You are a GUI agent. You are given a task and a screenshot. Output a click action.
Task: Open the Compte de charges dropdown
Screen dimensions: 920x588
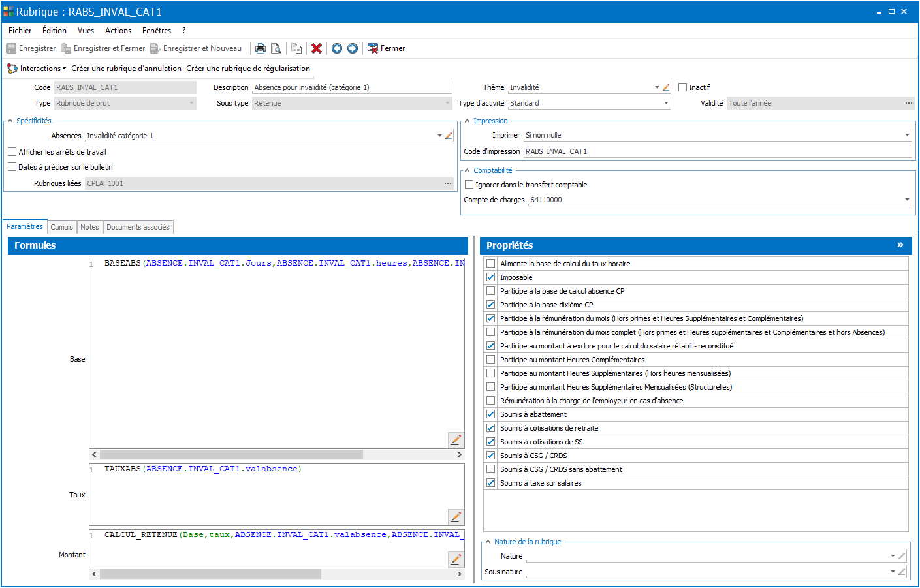click(x=907, y=200)
